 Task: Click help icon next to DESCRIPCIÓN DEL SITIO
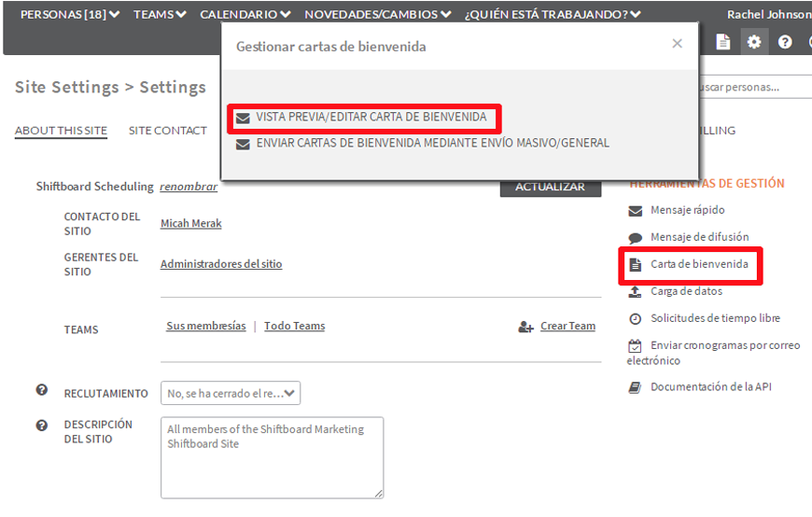(x=42, y=426)
